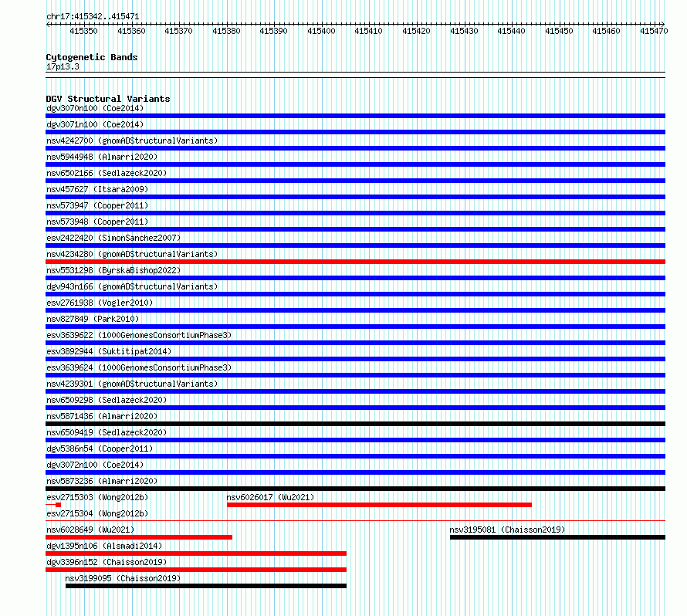Select nsv6026017 (Wu2021) label

270,497
